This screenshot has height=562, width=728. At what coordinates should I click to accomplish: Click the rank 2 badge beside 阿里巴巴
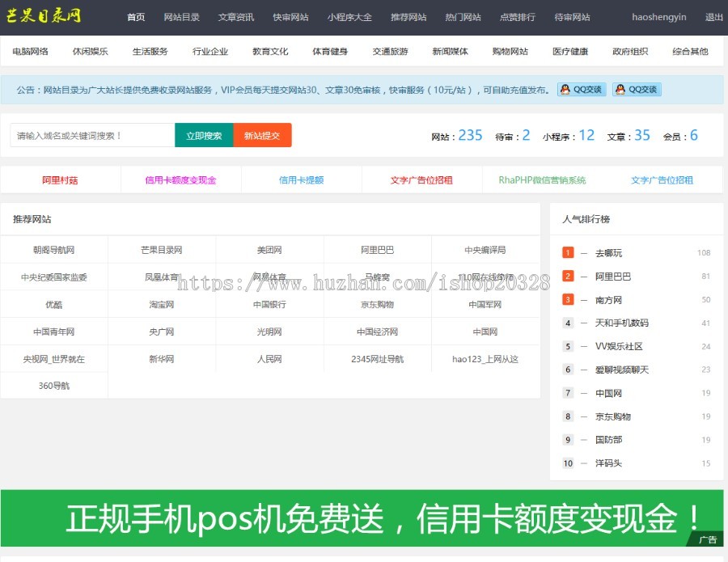(568, 276)
